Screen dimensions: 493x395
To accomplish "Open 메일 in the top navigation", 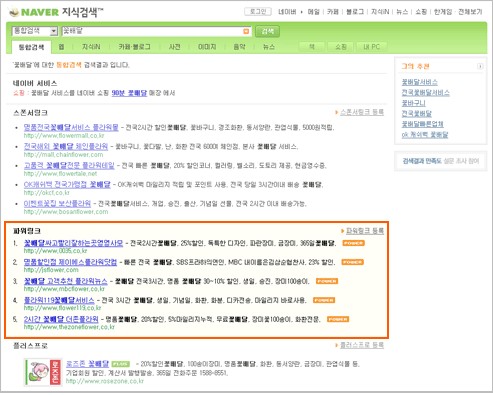I will [313, 12].
